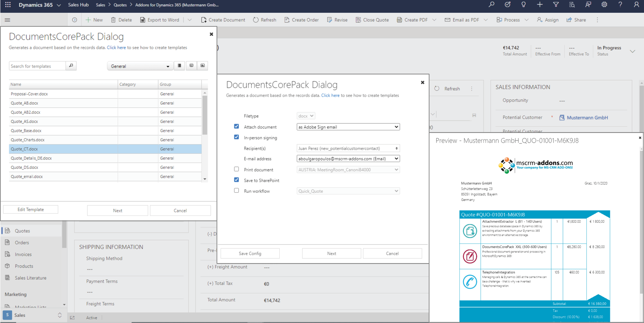644x323 pixels.
Task: Click the Name column header
Action: click(x=63, y=84)
